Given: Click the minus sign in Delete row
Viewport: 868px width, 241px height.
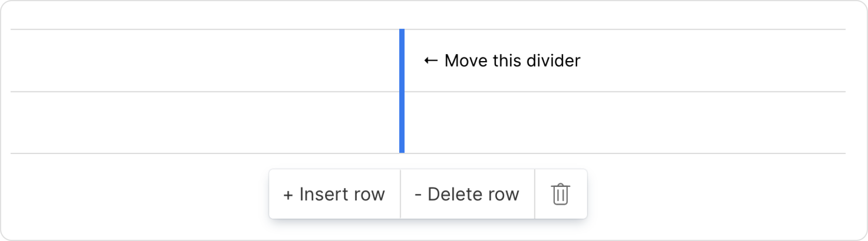Looking at the screenshot, I should pos(418,195).
